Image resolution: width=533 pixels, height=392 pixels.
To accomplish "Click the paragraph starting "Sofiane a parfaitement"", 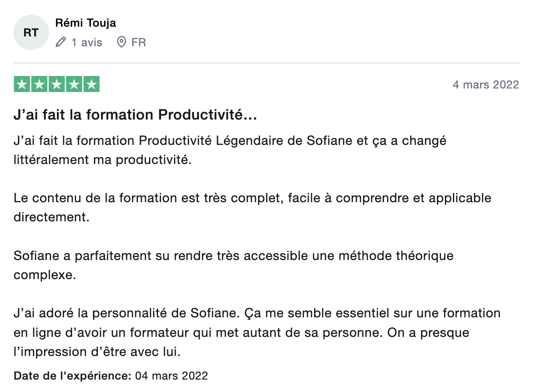I will pos(234,265).
